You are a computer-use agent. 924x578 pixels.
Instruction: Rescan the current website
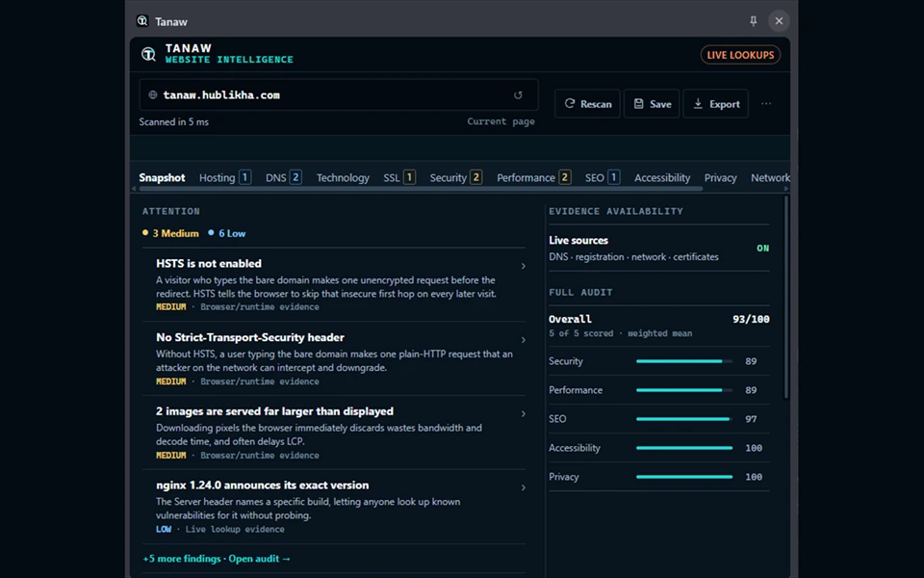(x=587, y=104)
